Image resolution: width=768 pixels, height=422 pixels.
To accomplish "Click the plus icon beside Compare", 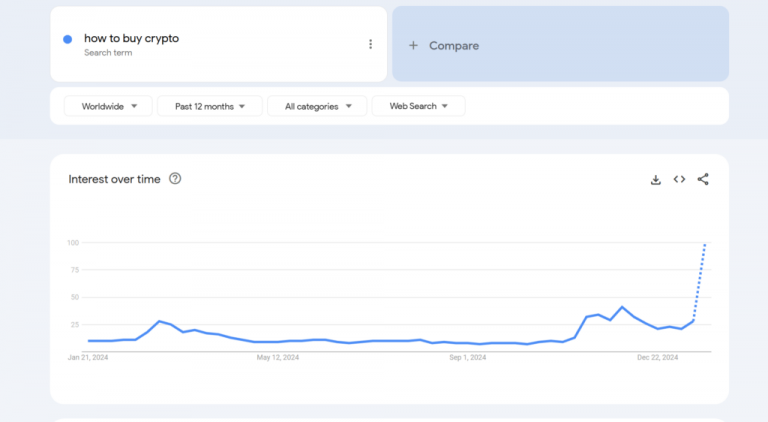I will 413,46.
